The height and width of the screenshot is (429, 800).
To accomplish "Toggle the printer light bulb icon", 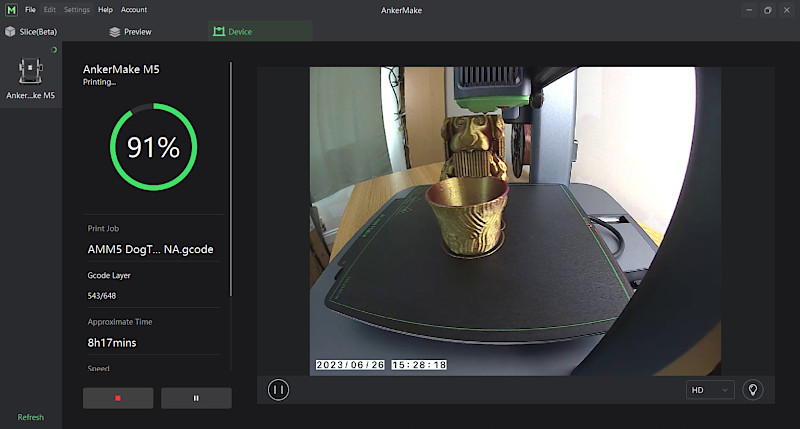I will coord(753,390).
